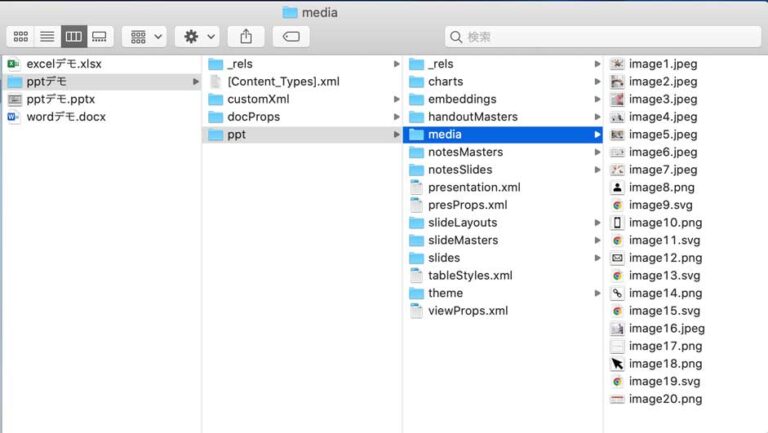Switch to list view mode

[46, 37]
